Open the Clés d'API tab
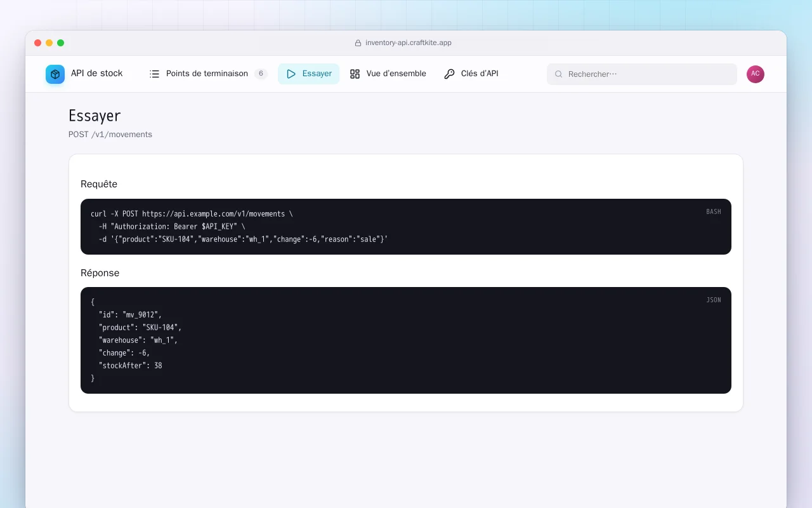 pyautogui.click(x=471, y=74)
